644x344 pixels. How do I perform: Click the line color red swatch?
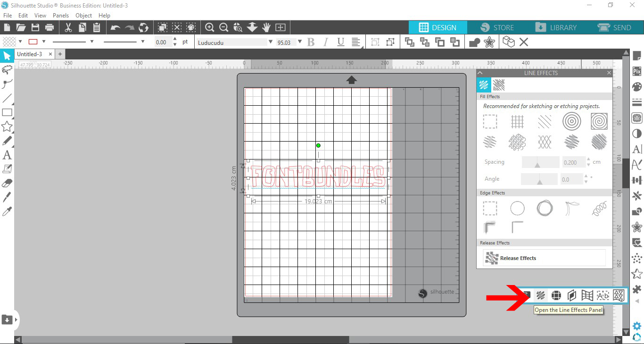coord(33,42)
